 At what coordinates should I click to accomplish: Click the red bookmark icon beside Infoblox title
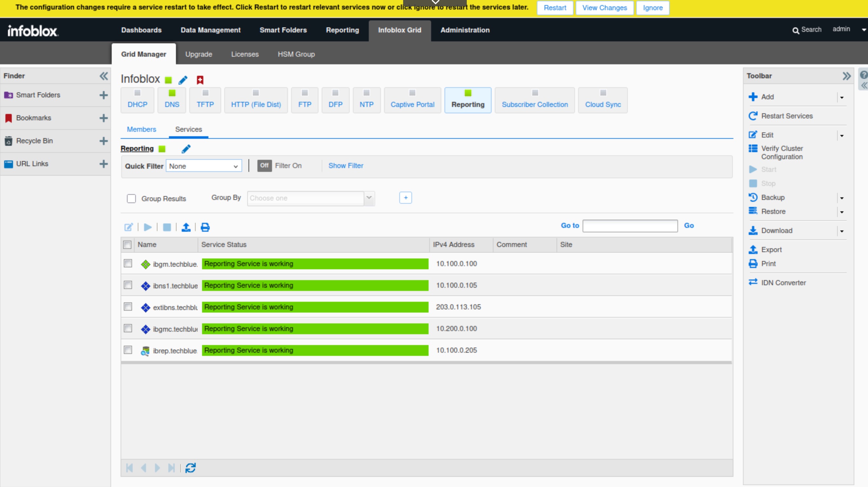(x=200, y=80)
